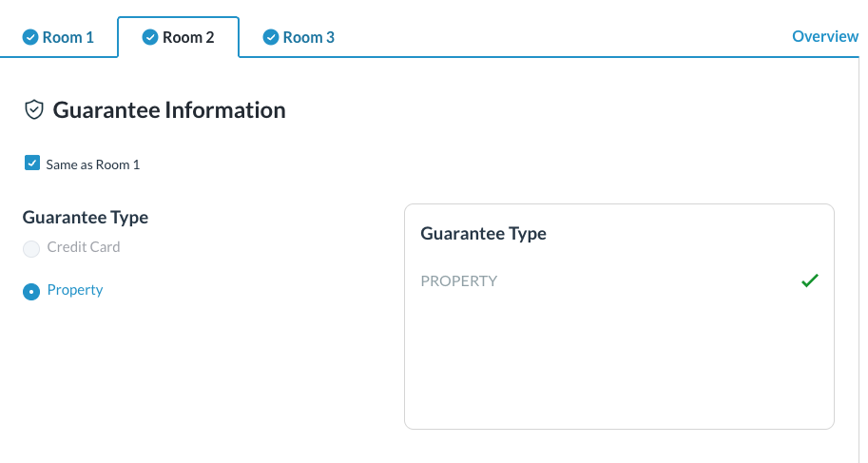868x463 pixels.
Task: Click the PROPERTY text in summary card
Action: [458, 281]
